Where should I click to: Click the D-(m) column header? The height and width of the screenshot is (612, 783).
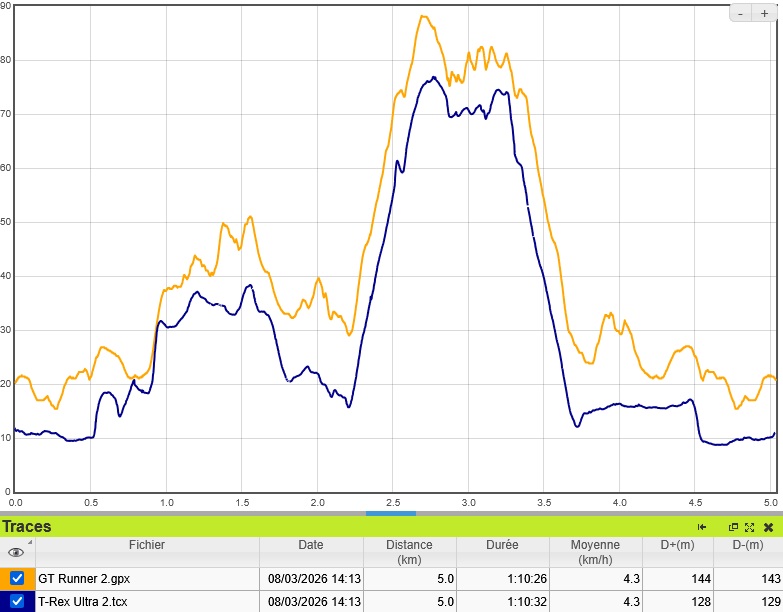coord(747,545)
